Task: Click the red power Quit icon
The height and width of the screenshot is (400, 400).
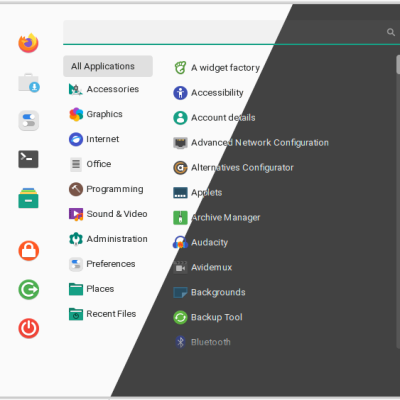Action: pos(29,328)
